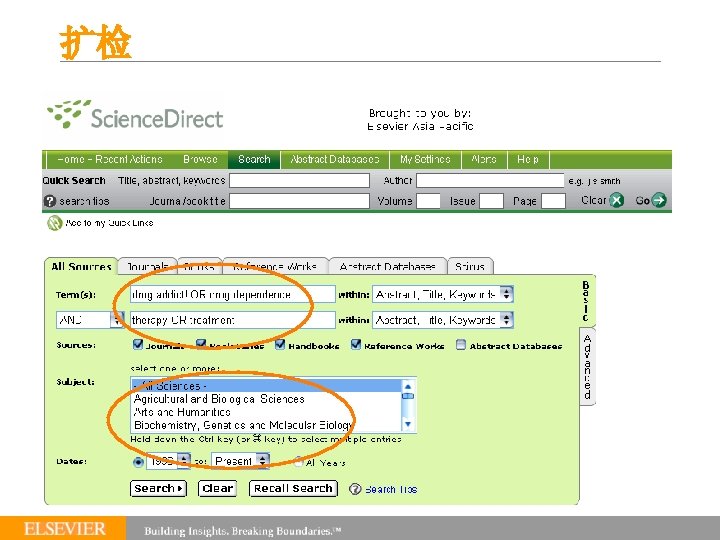Viewport: 720px width, 540px height.
Task: Click the Search button
Action: (158, 488)
